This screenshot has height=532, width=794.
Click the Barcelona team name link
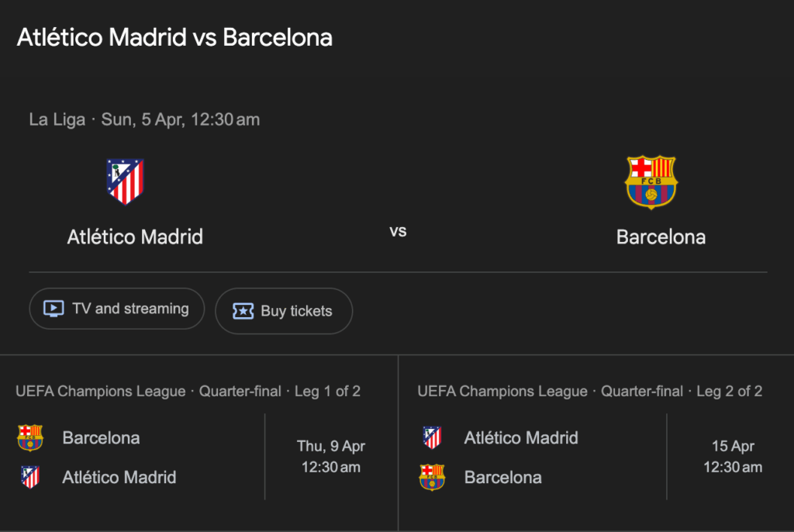coord(661,237)
